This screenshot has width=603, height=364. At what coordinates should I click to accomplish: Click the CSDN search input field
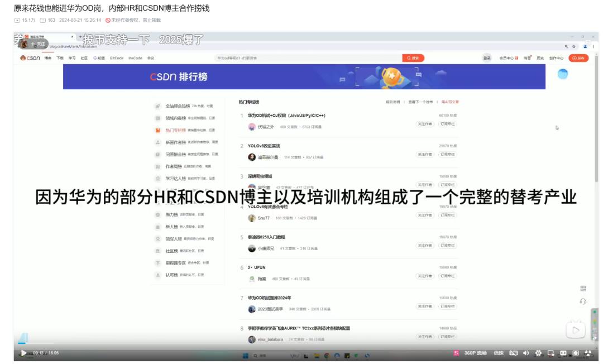click(307, 58)
